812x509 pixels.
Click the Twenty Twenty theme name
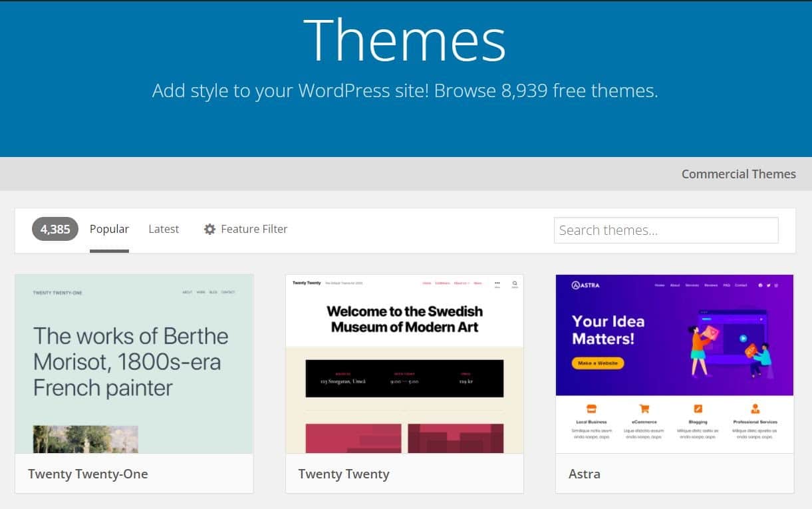[343, 474]
